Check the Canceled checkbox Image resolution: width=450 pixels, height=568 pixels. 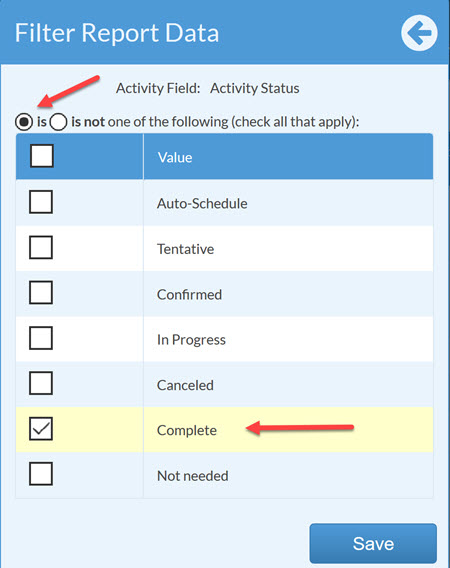[41, 383]
